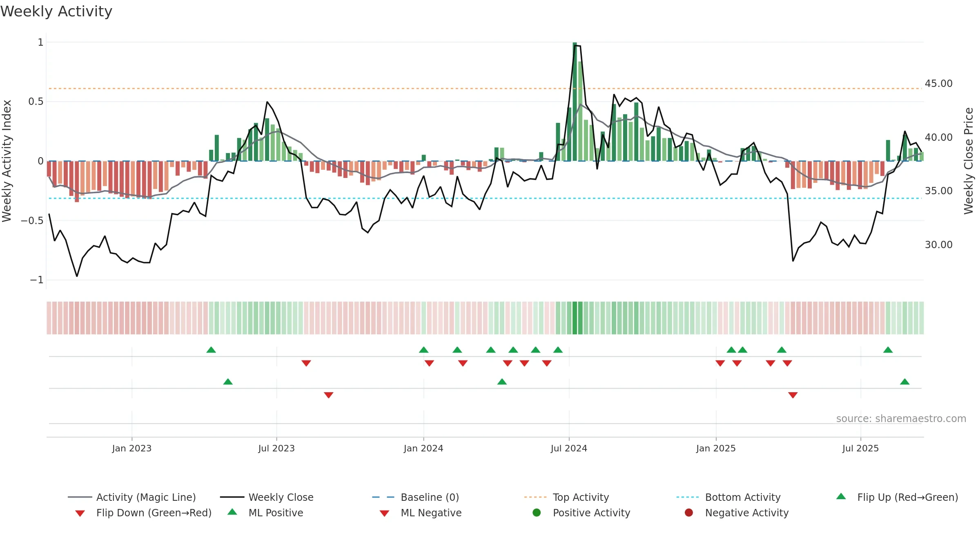The height and width of the screenshot is (551, 980).
Task: Toggle the Baseline (0) legend entry
Action: pyautogui.click(x=416, y=497)
